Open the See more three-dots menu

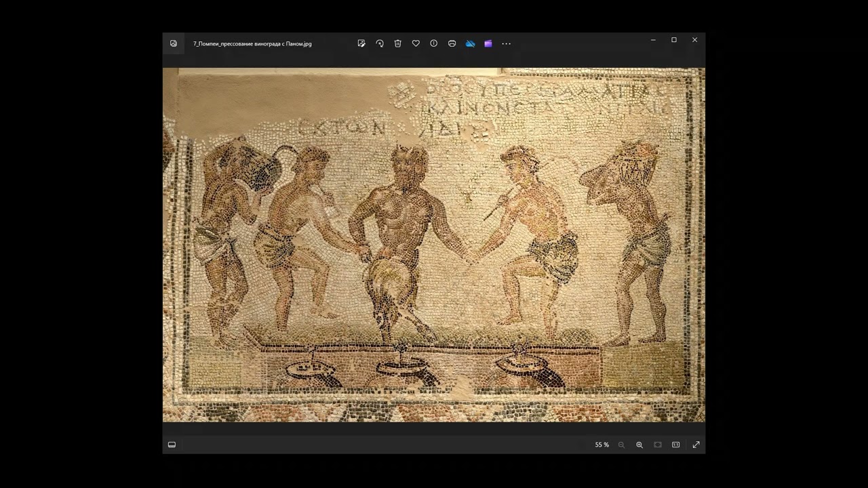(x=507, y=43)
